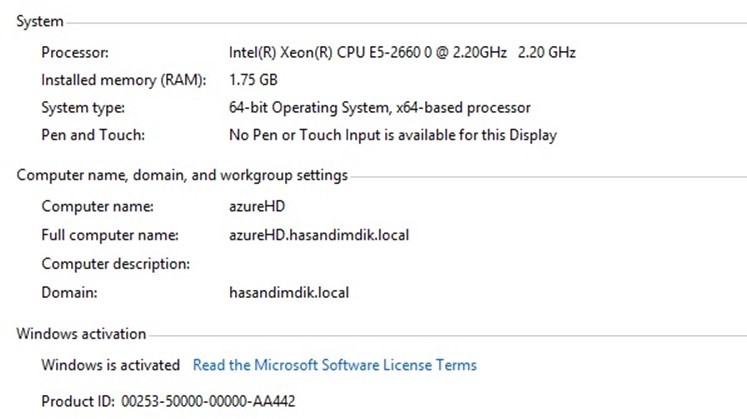747x419 pixels.
Task: Click the Windows is activated status text
Action: [110, 365]
